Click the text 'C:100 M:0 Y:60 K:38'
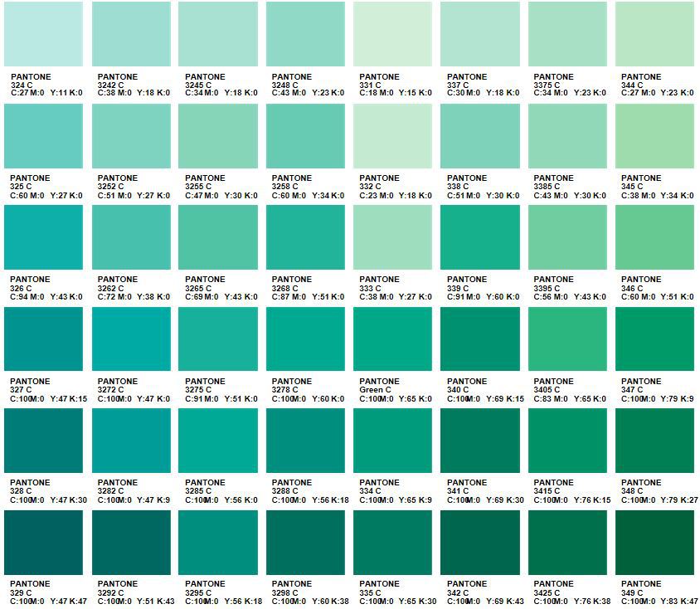This screenshot has width=700, height=609. (311, 602)
